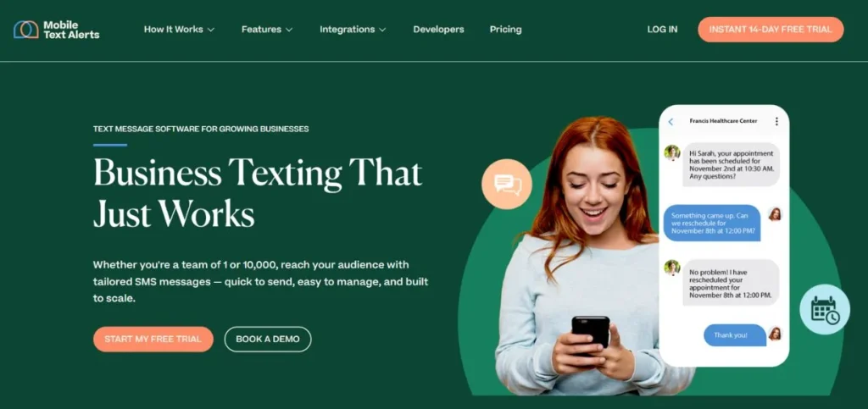
Task: Click Start My Free Trial button
Action: pyautogui.click(x=153, y=340)
